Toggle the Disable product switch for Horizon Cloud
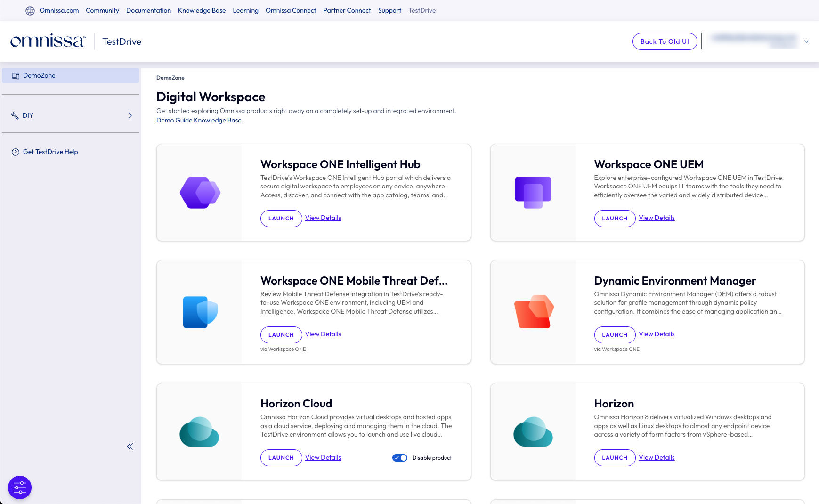Screen dimensions: 819x504 pyautogui.click(x=400, y=458)
